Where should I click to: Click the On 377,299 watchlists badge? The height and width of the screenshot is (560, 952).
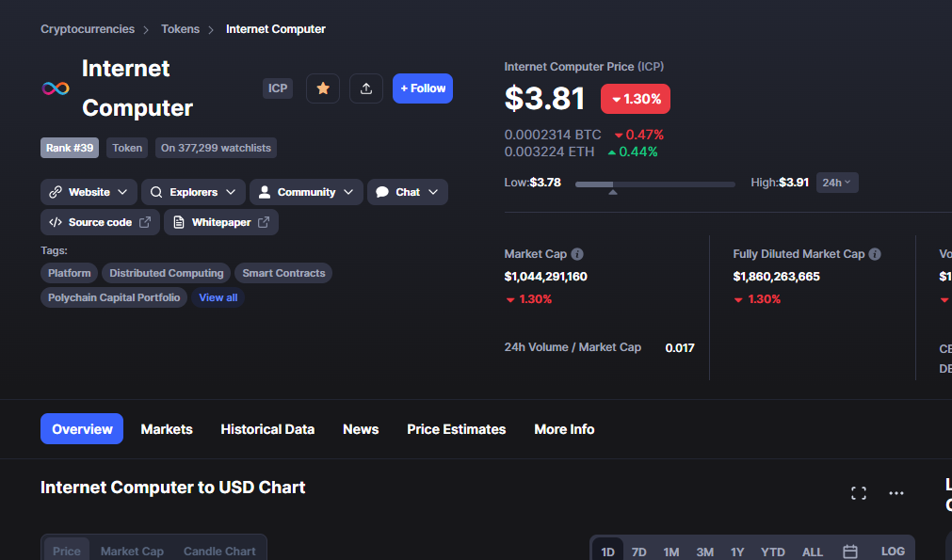[x=216, y=148]
